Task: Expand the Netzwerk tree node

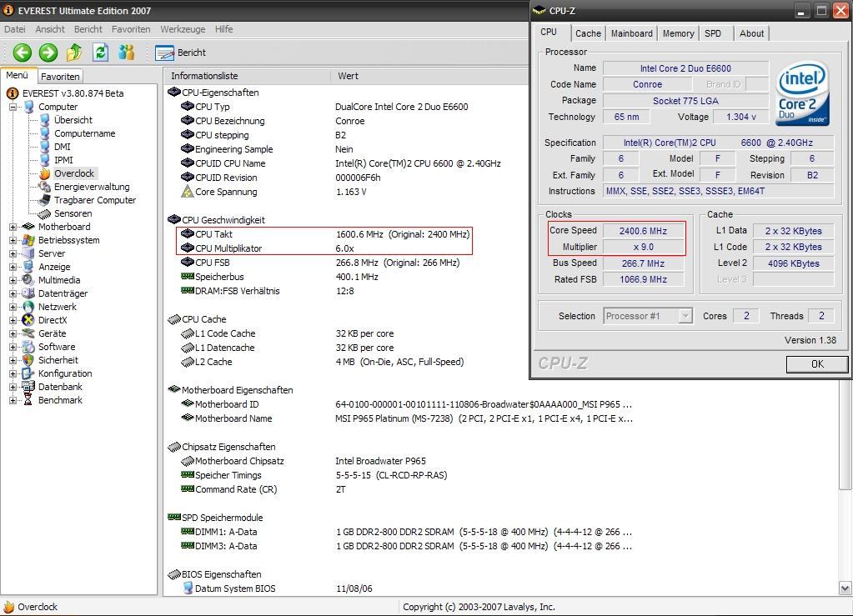Action: coord(13,307)
